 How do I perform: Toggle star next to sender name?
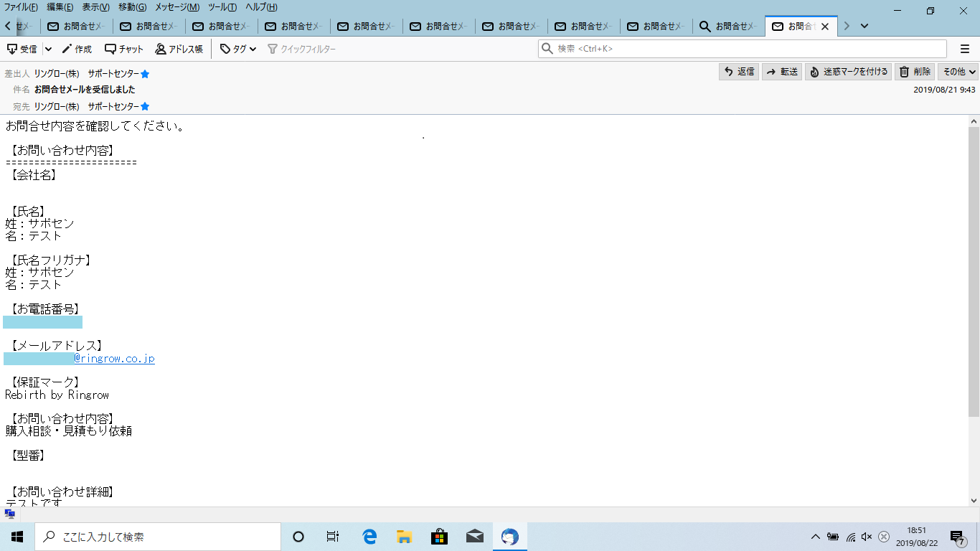click(145, 74)
